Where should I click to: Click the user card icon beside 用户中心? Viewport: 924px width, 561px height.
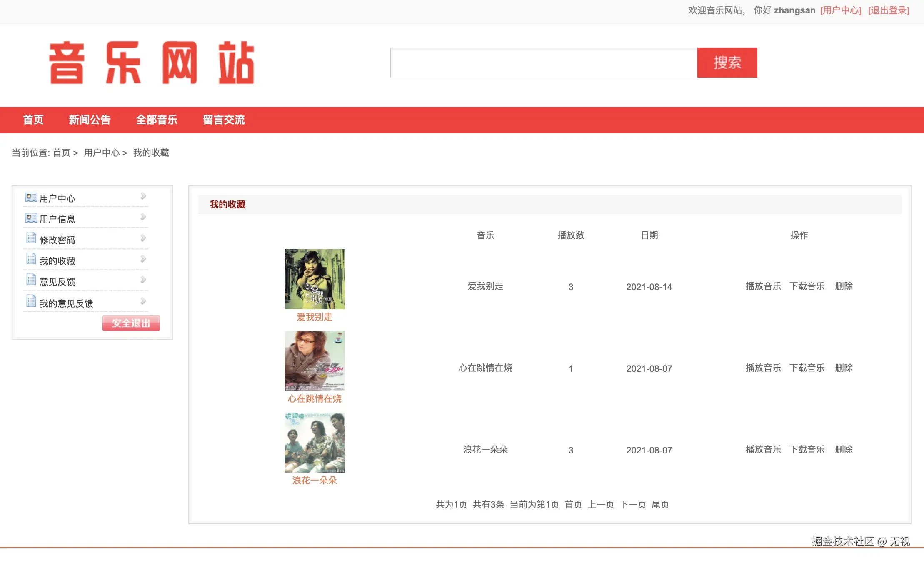pos(31,197)
